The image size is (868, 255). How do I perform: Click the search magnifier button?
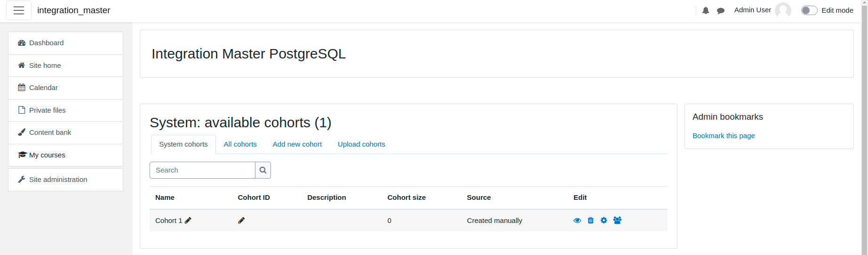[x=263, y=170]
